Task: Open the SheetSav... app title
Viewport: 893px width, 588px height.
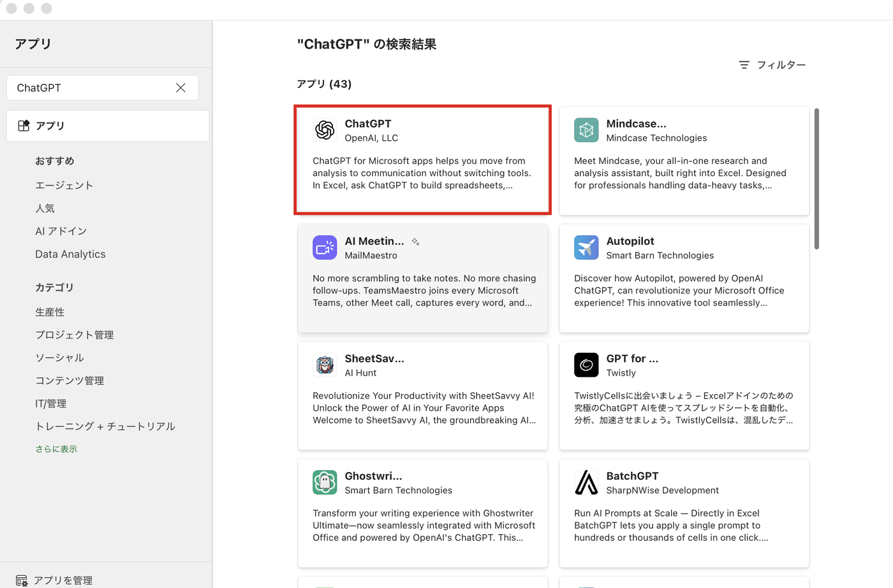Action: [374, 358]
